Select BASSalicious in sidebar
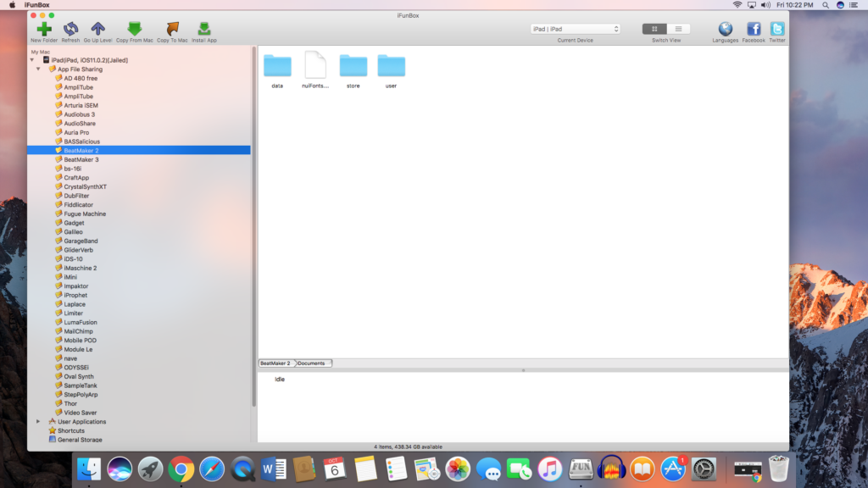The height and width of the screenshot is (488, 868). point(82,141)
